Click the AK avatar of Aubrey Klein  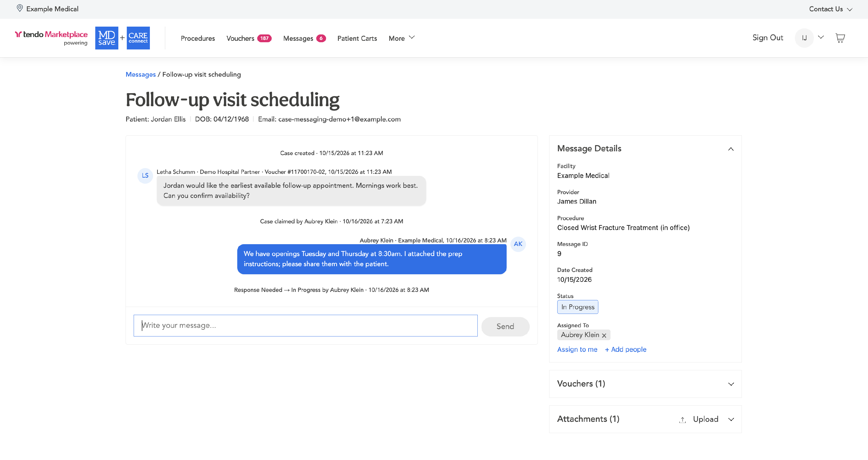(518, 244)
